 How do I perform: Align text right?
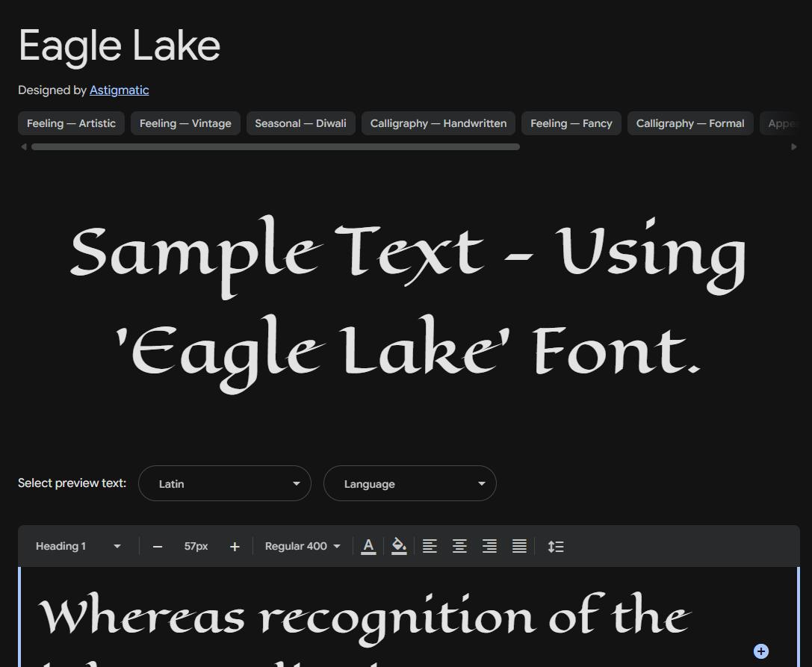pos(489,546)
